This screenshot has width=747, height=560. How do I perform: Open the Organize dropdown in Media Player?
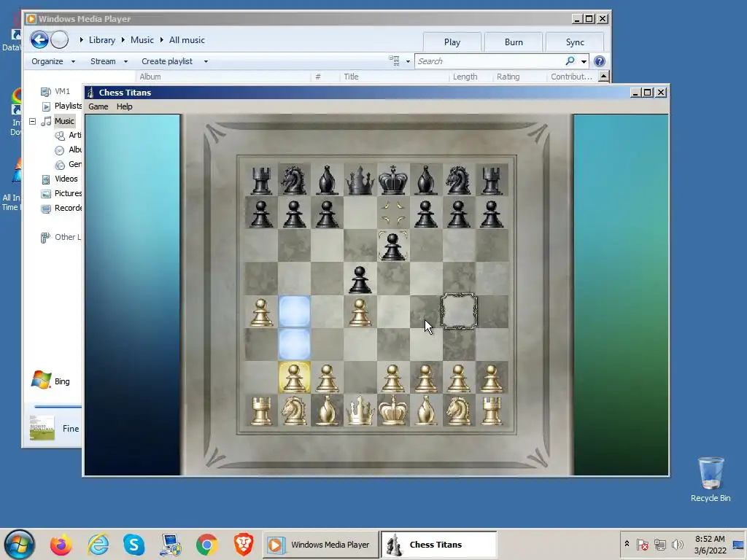[53, 61]
